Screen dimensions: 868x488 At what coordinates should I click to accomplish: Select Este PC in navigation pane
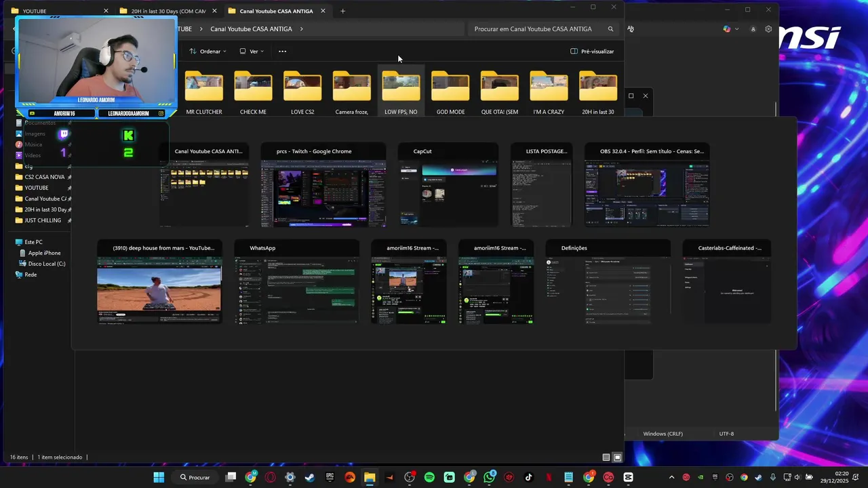(33, 242)
